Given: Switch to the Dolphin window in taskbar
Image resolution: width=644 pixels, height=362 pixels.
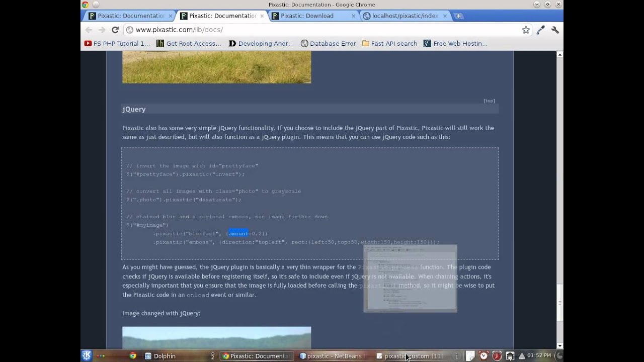Looking at the screenshot, I should coord(160,356).
